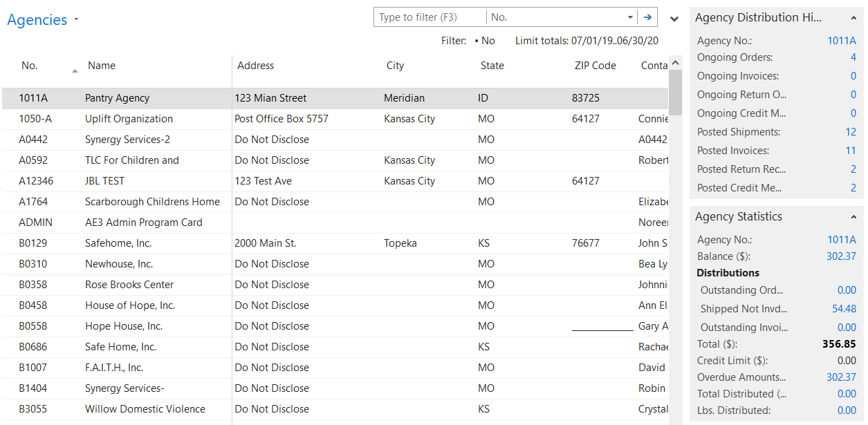Screen dimensions: 868x425
Task: Select the Uplift Organization row
Action: [129, 119]
